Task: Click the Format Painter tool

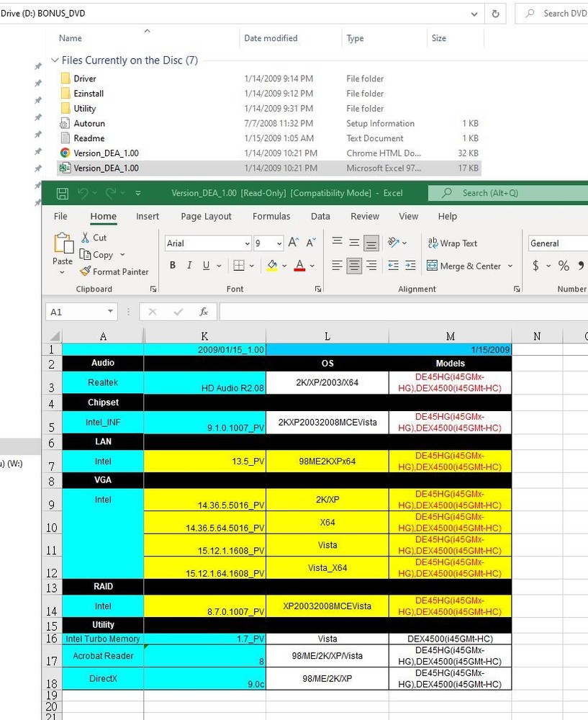Action: pos(114,271)
